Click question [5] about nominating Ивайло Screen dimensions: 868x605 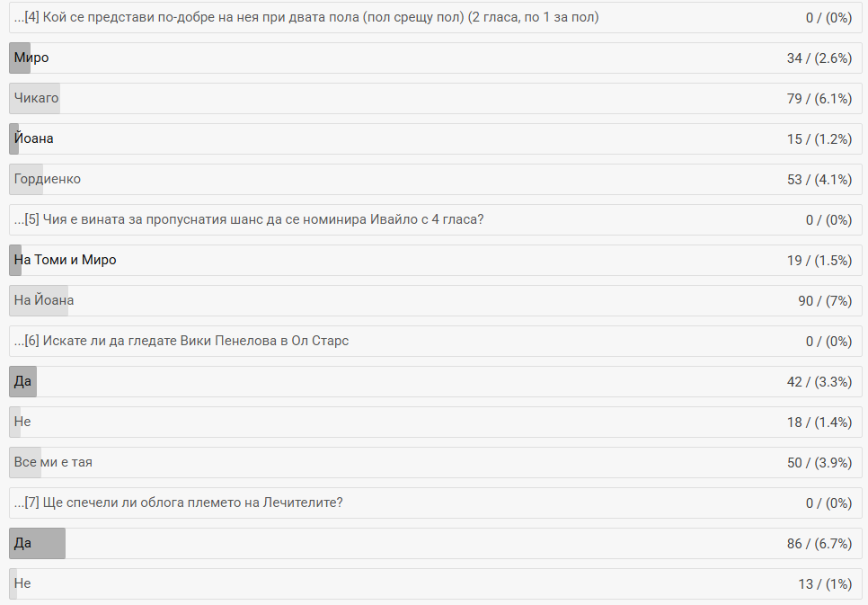(x=249, y=219)
